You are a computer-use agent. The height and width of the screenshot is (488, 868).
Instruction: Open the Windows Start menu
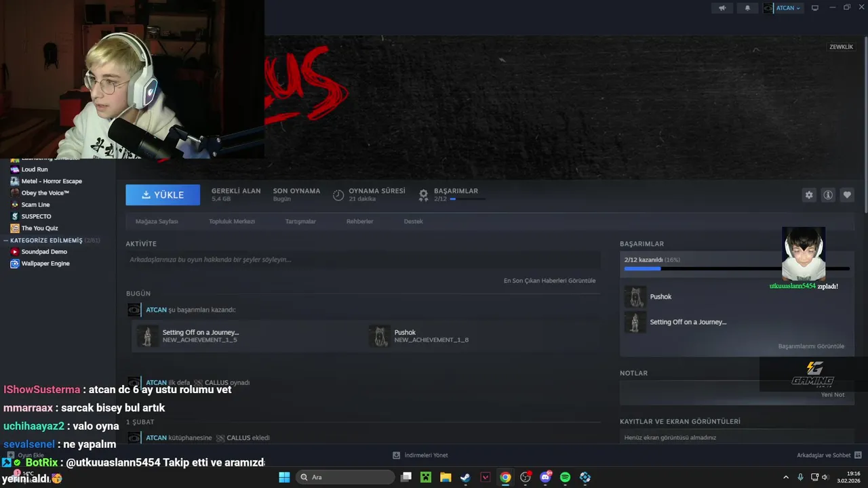click(284, 477)
